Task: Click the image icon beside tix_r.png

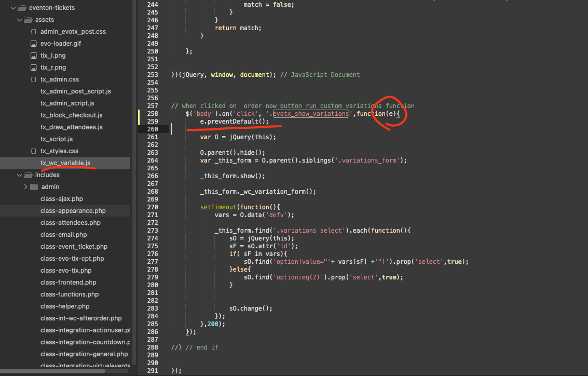Action: 34,68
